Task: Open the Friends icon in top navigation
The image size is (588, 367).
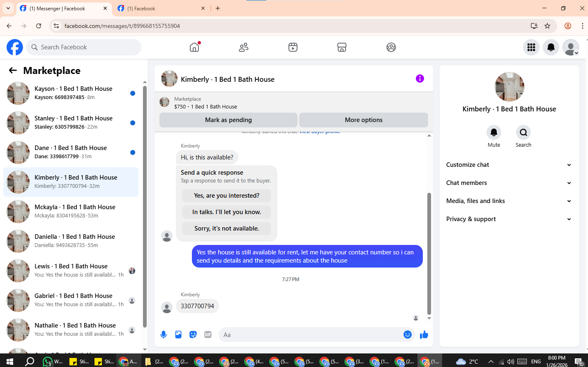Action: 244,47
